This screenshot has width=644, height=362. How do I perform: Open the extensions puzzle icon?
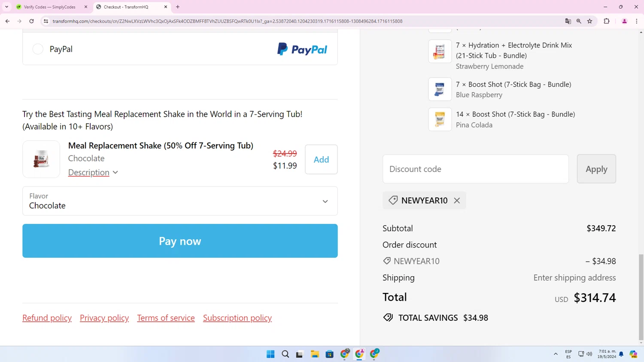(x=607, y=21)
